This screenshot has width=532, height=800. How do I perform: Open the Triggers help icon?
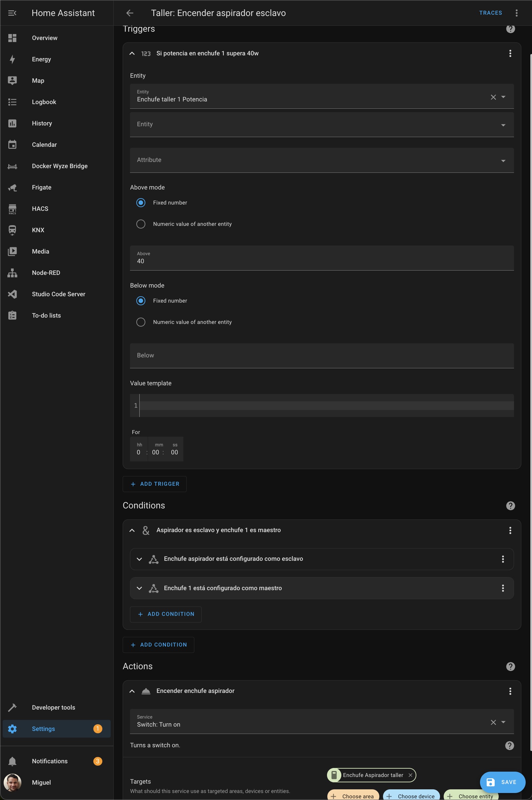click(x=510, y=29)
